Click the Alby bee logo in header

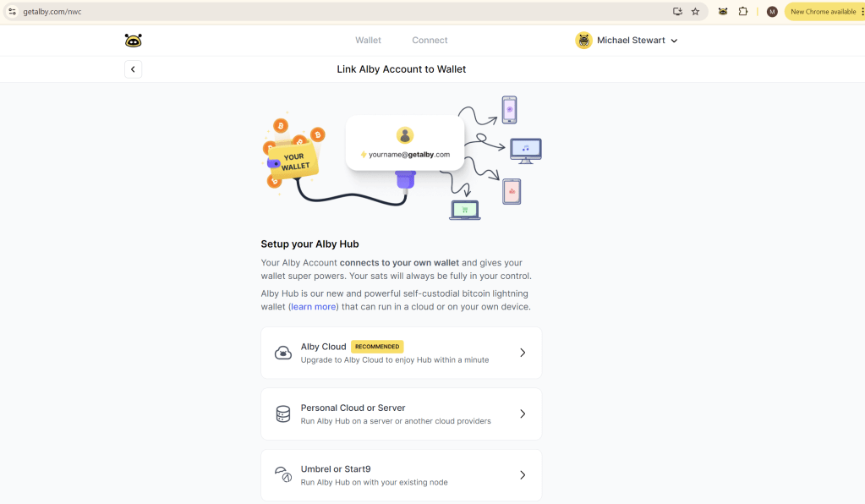point(133,41)
